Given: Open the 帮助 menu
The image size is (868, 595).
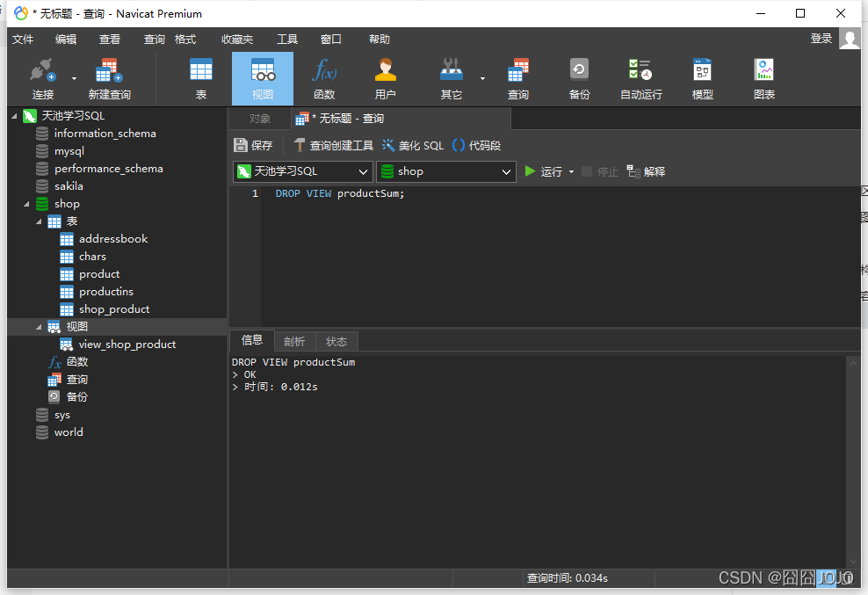Looking at the screenshot, I should tap(380, 40).
